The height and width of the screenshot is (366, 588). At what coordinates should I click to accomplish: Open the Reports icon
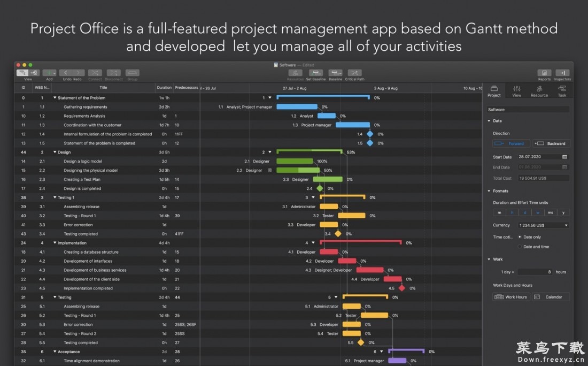pos(544,73)
